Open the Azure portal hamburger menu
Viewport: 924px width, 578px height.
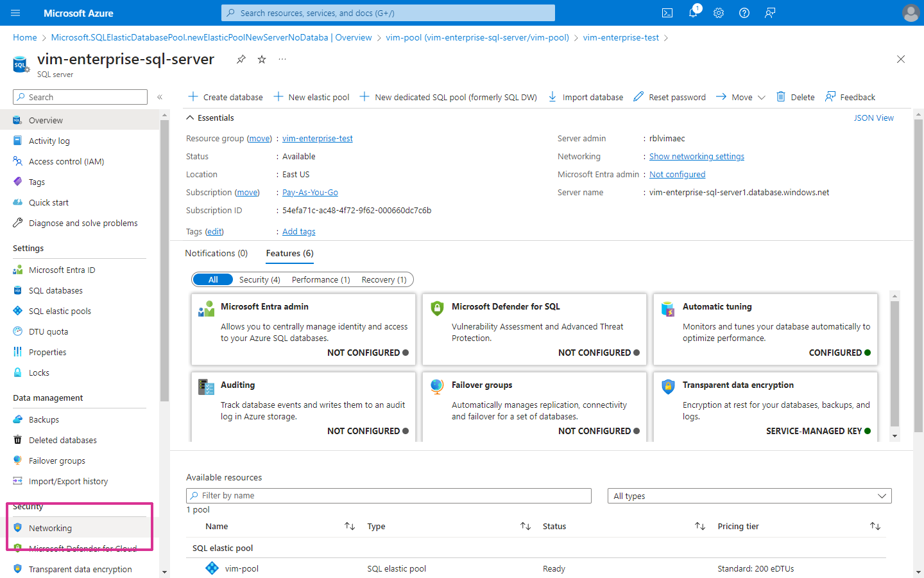pos(15,13)
